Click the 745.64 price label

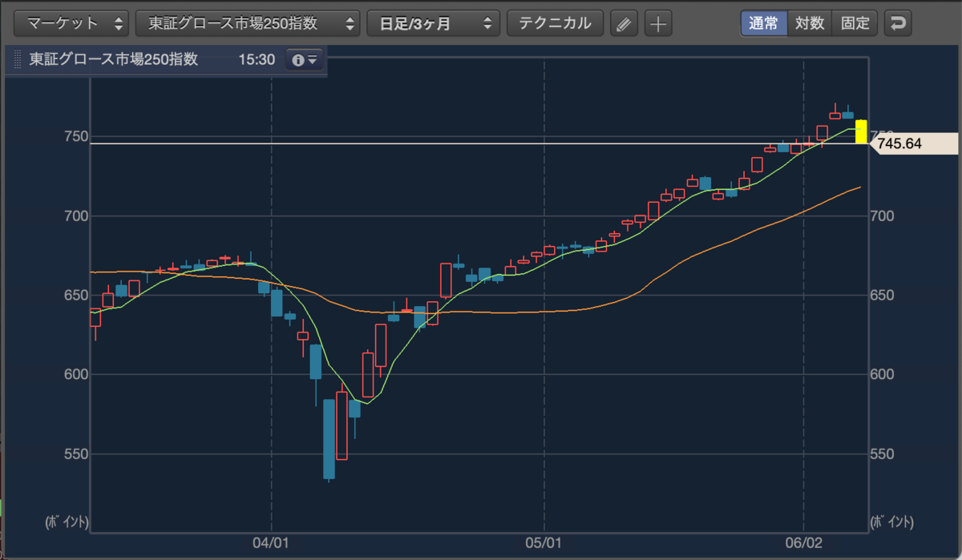(913, 144)
